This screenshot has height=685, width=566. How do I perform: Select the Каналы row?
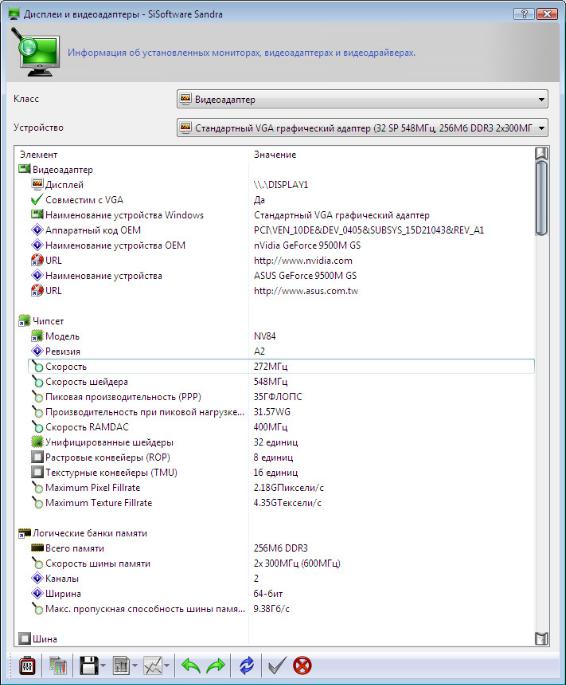[282, 578]
